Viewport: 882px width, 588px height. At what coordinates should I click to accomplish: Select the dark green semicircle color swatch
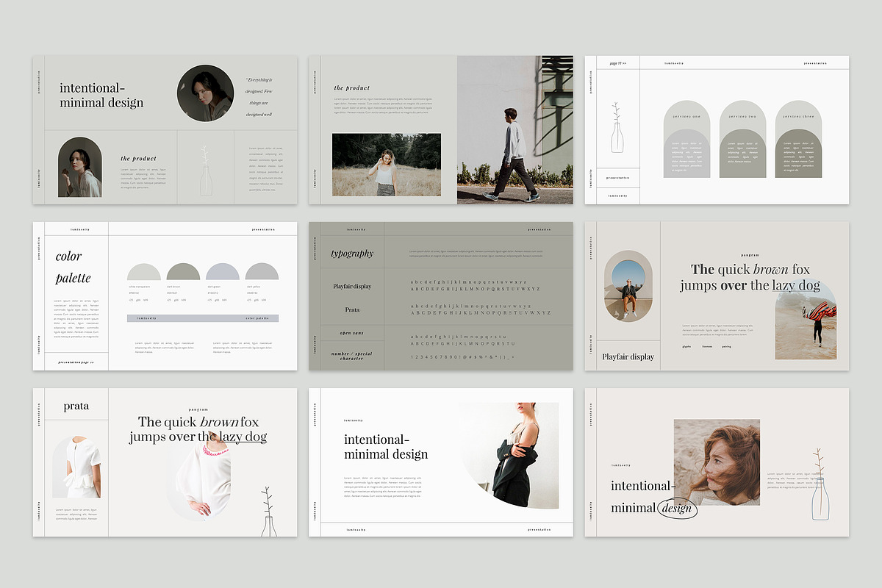pyautogui.click(x=223, y=271)
